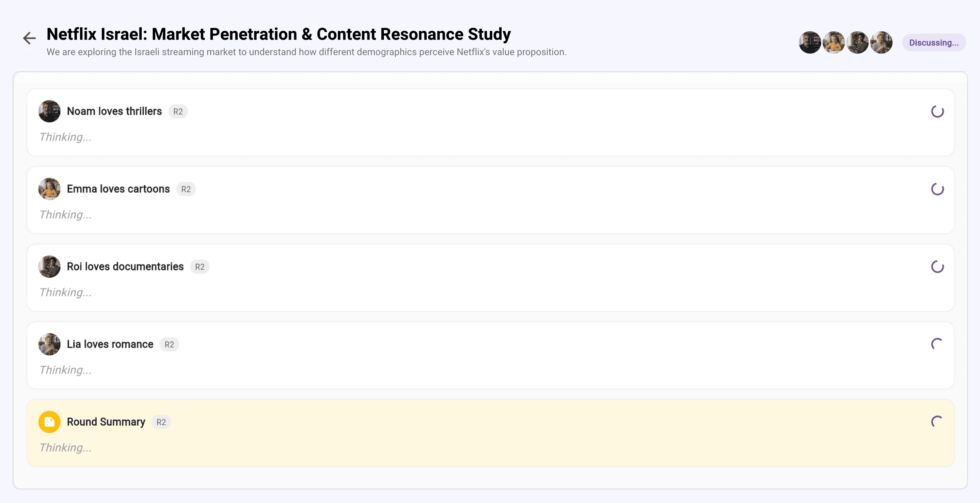The image size is (980, 503).
Task: Click R2 badge next to Lia loves romance
Action: point(169,344)
